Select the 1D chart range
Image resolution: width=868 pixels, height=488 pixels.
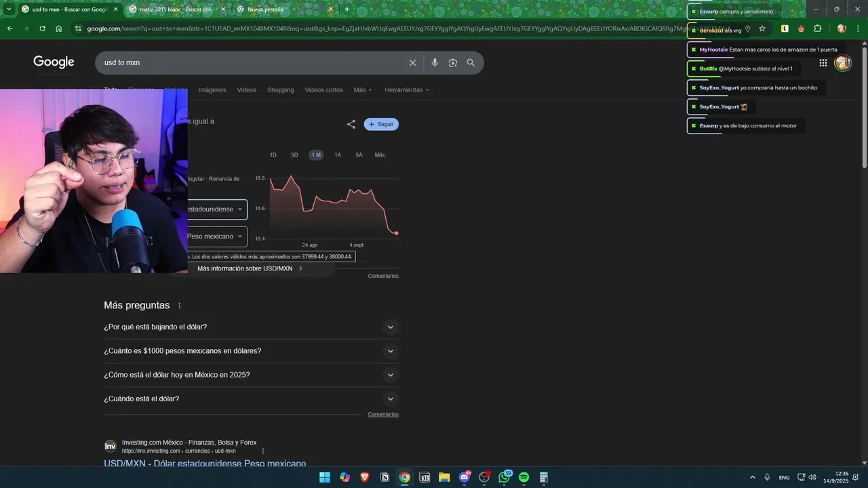coord(273,155)
